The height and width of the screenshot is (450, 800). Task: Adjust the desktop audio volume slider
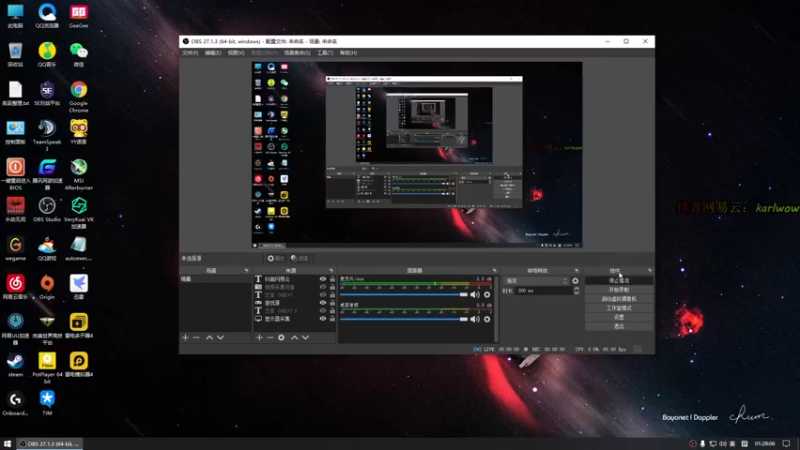404,319
